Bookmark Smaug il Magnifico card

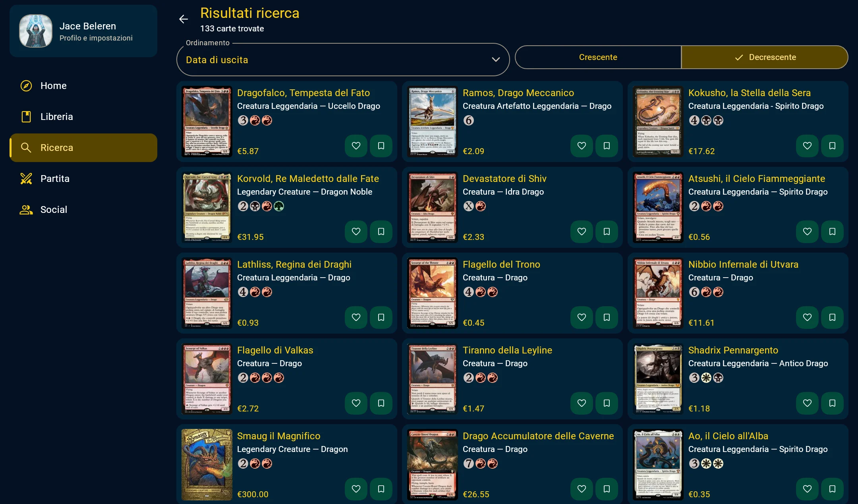(x=381, y=489)
